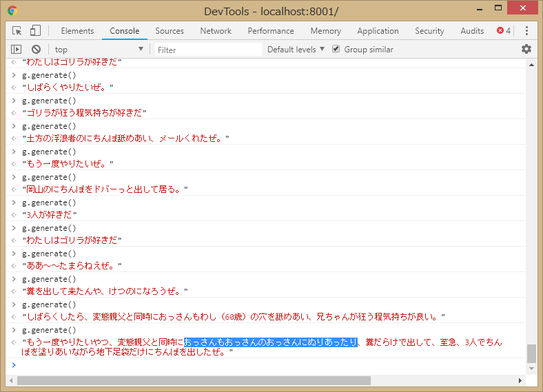
Task: Toggle the device toolbar
Action: [35, 31]
